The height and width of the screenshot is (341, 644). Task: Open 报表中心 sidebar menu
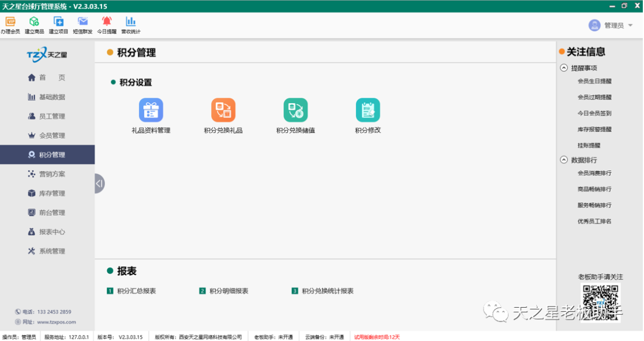(47, 232)
